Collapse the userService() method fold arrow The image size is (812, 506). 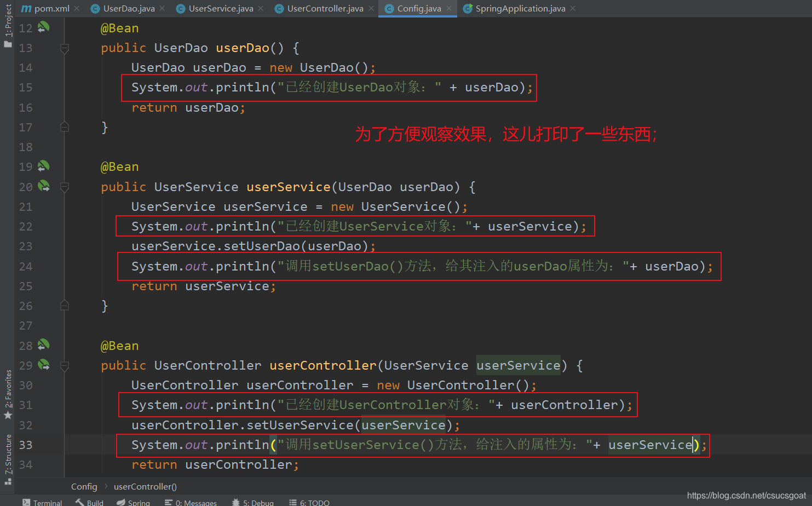click(x=64, y=187)
